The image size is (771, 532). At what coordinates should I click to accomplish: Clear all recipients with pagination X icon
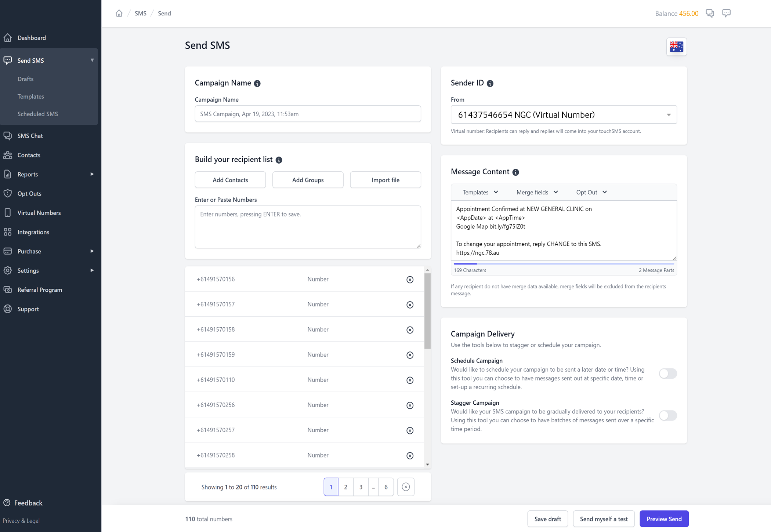[x=405, y=487]
